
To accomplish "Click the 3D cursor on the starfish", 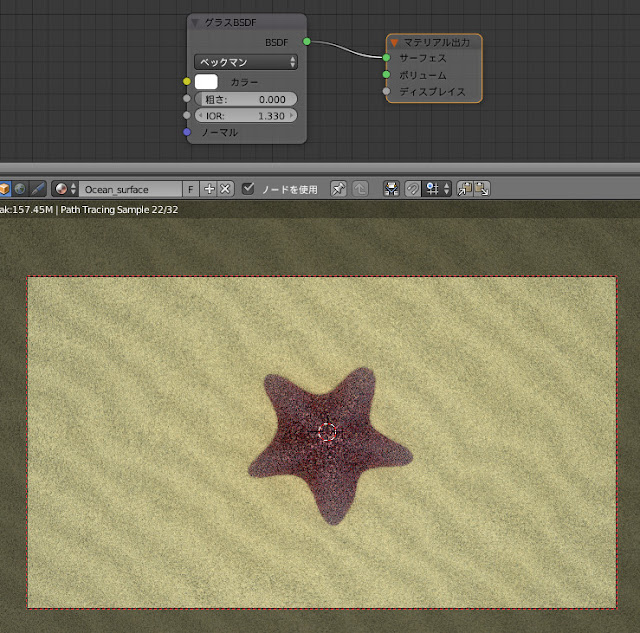I will (x=327, y=432).
